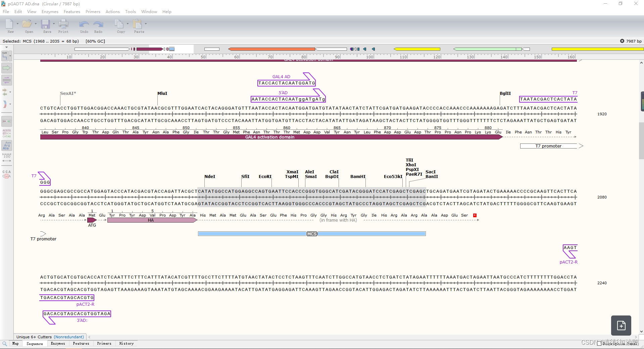Screen dimensions: 644x349
Task: Click the floating add-document button
Action: (x=621, y=325)
